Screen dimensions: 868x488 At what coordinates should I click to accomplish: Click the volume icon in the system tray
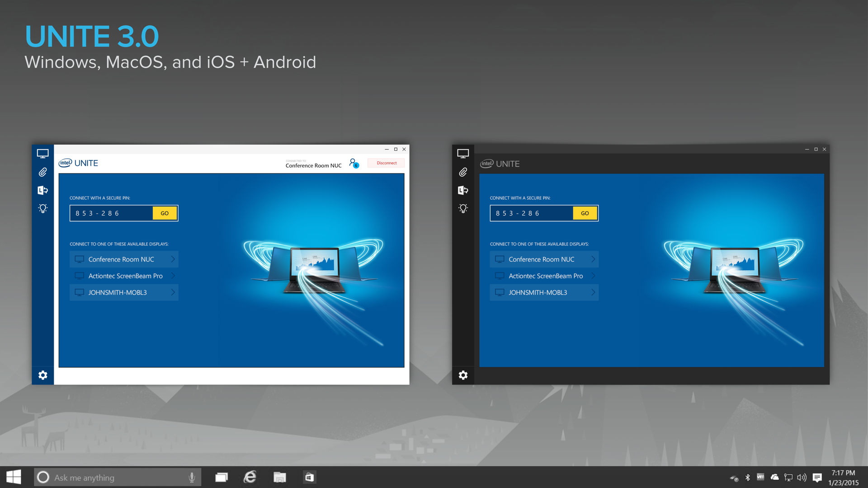coord(802,478)
